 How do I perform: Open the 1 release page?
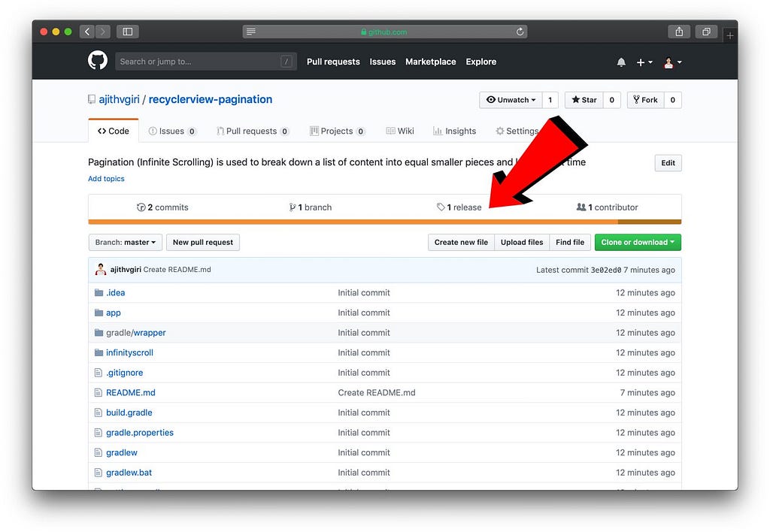click(x=459, y=207)
